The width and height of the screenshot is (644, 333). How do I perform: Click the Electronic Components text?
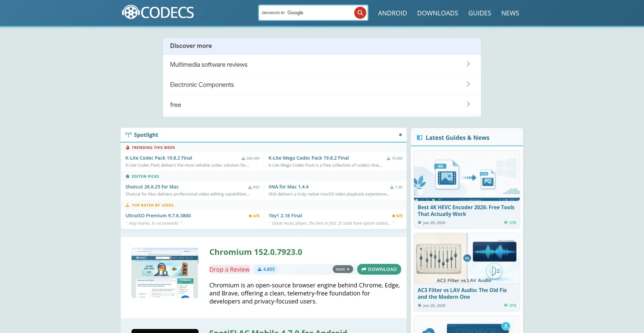pos(202,85)
